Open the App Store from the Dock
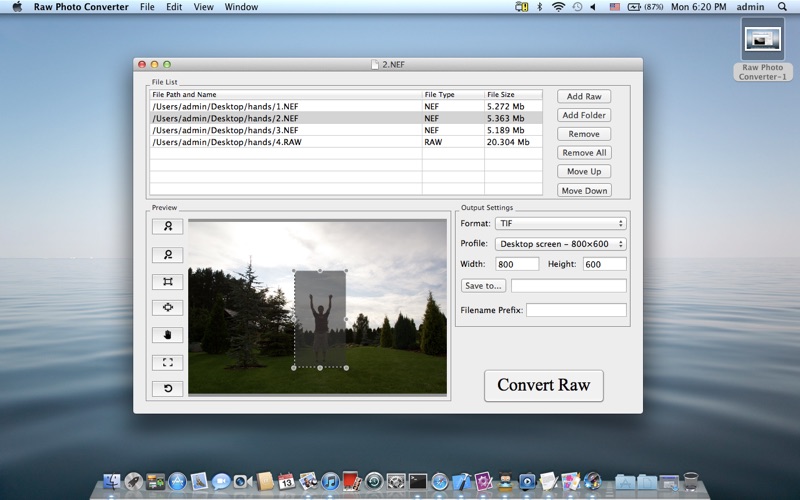The image size is (800, 500). tap(178, 481)
